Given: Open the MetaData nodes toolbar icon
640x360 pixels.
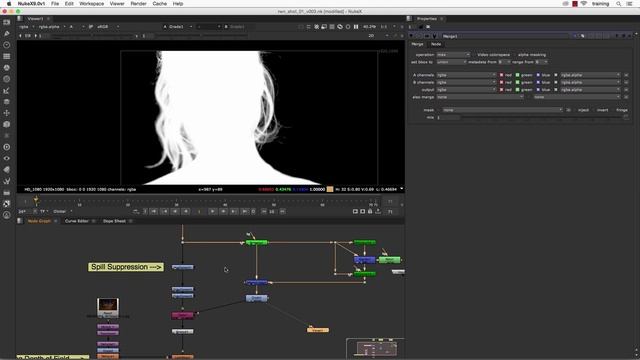Looking at the screenshot, I should point(7,169).
